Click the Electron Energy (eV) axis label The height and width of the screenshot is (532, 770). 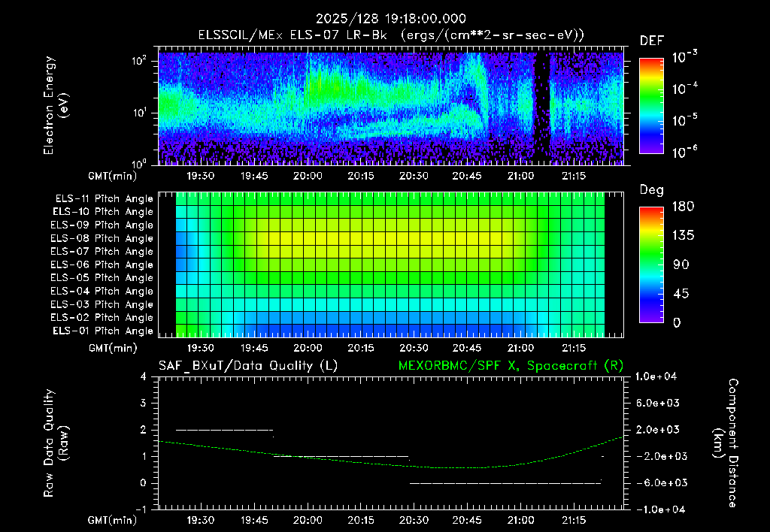pos(56,105)
